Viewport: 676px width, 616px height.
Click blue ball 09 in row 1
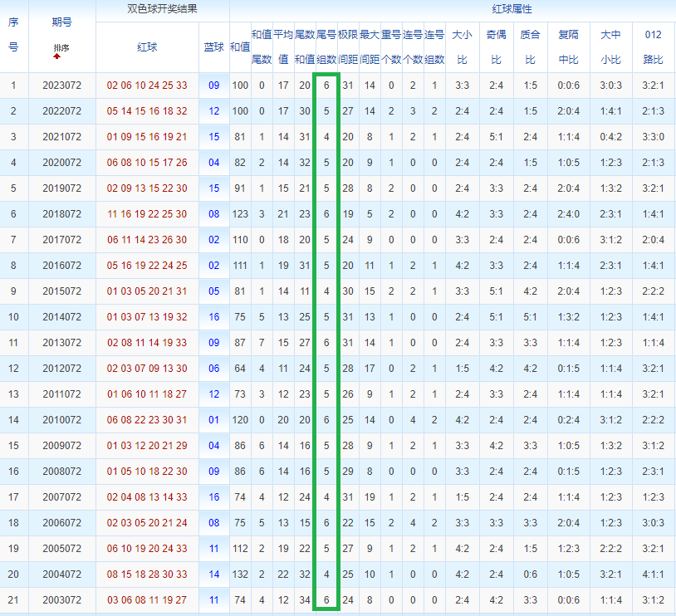coord(213,86)
